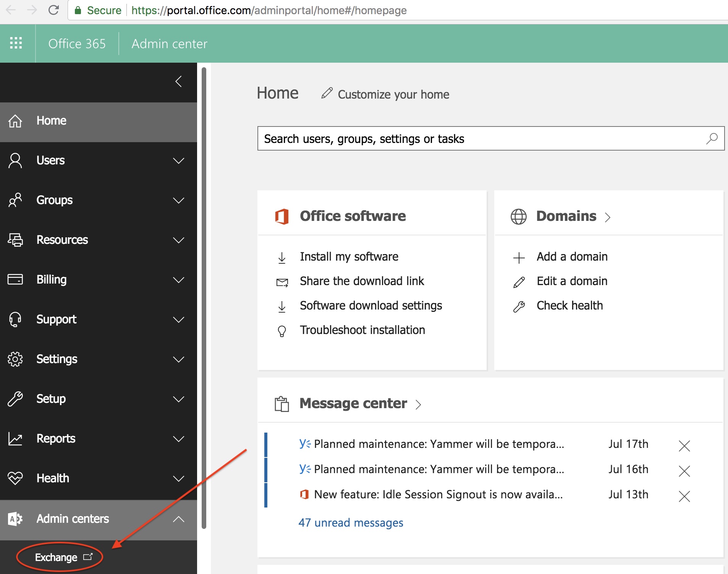Open the Jul 17th Yammer maintenance message
728x574 pixels.
pos(439,444)
